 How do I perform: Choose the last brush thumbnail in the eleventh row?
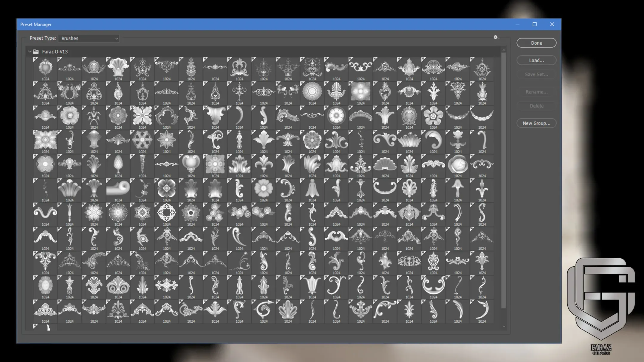(x=482, y=310)
